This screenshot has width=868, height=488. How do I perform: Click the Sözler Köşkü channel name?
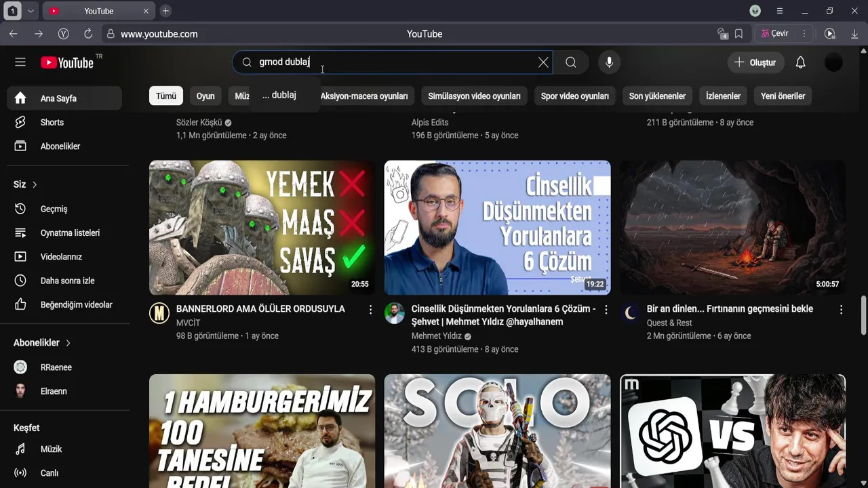(199, 123)
